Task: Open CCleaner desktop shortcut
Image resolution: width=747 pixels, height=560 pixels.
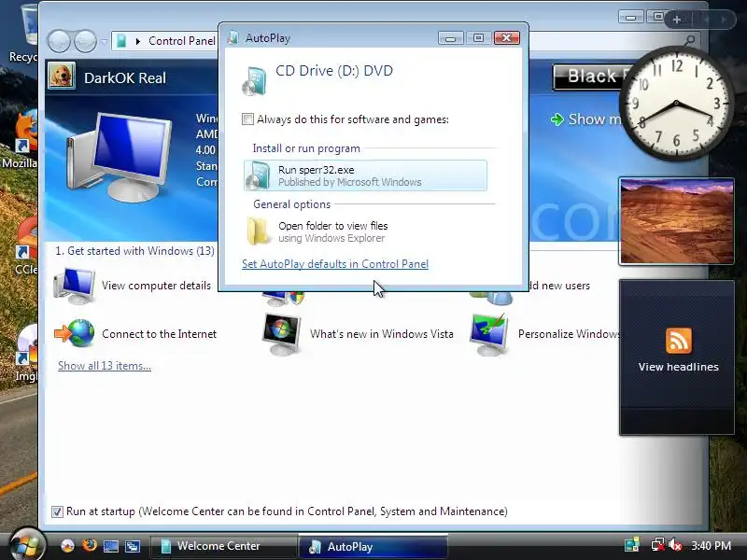Action: [25, 246]
